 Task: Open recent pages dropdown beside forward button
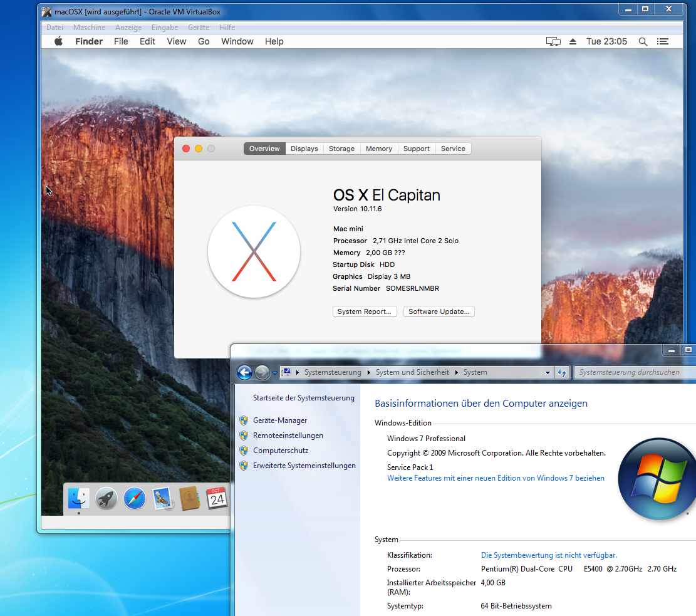[x=274, y=373]
